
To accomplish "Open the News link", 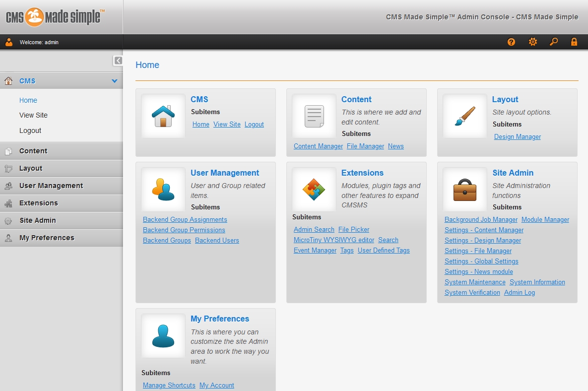I will point(395,146).
